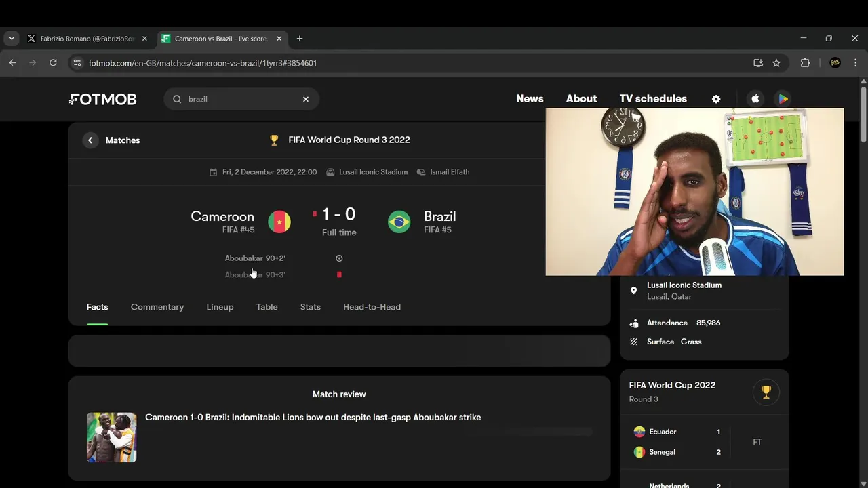Open the settings gear icon

tap(716, 99)
